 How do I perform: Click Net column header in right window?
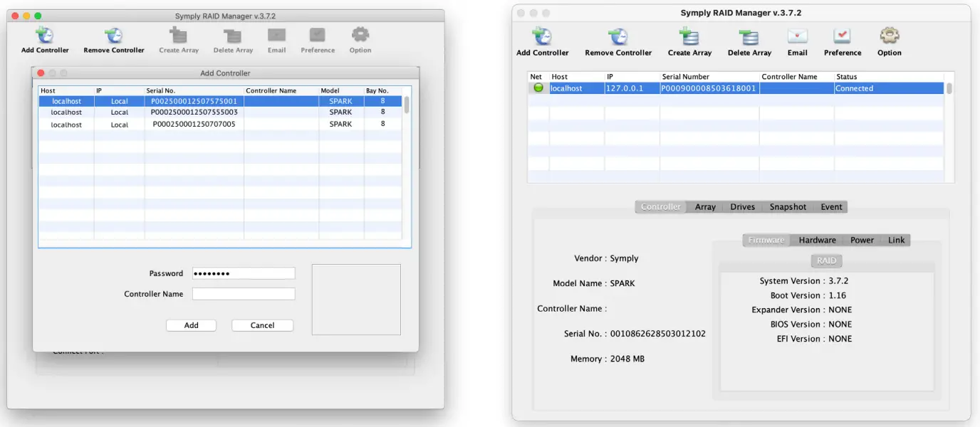[x=538, y=77]
